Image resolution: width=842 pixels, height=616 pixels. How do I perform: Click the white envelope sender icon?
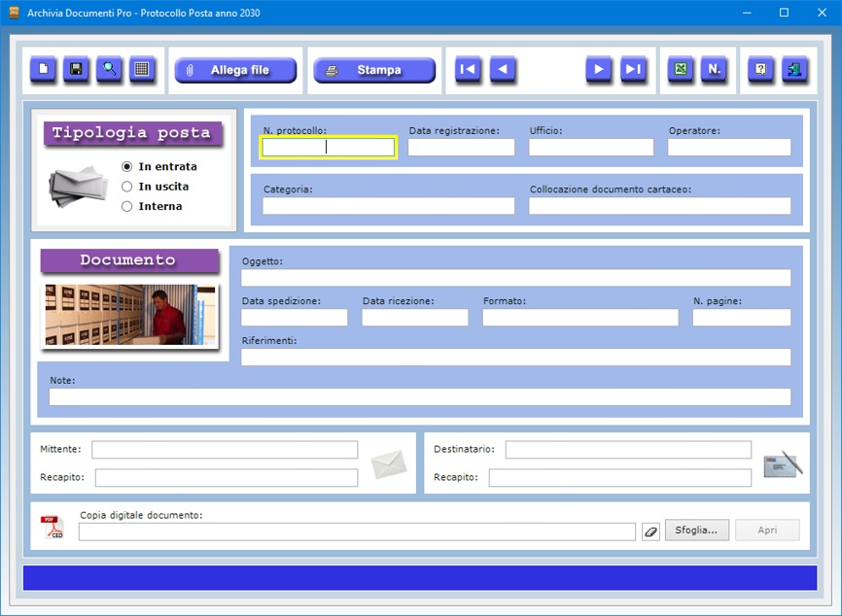[388, 464]
